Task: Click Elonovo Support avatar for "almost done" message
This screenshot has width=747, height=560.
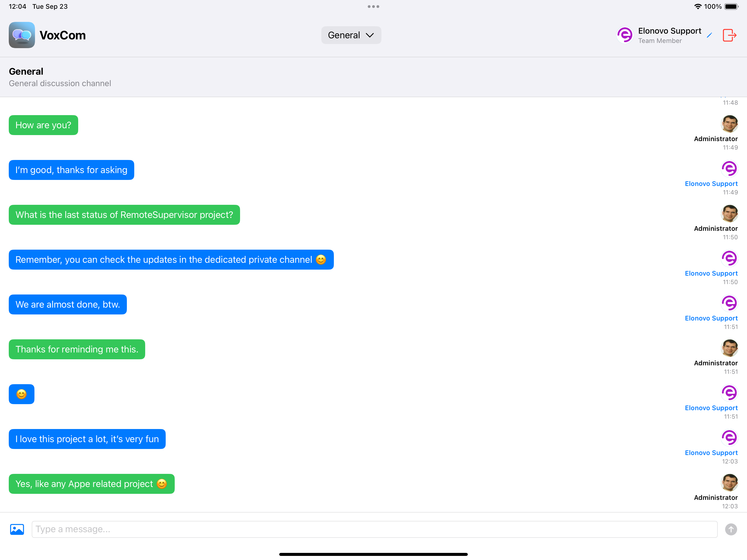Action: pos(729,303)
